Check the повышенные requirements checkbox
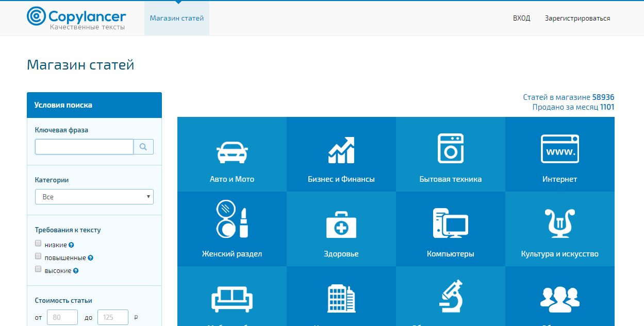Viewport: 644px width, 326px height. tap(38, 256)
